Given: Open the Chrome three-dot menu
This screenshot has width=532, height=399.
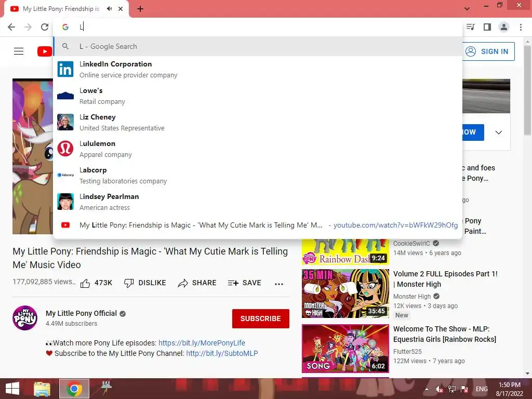Looking at the screenshot, I should (x=521, y=27).
